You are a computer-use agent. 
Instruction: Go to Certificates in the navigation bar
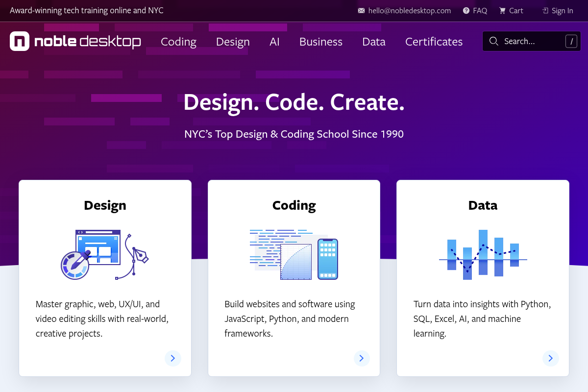point(434,42)
